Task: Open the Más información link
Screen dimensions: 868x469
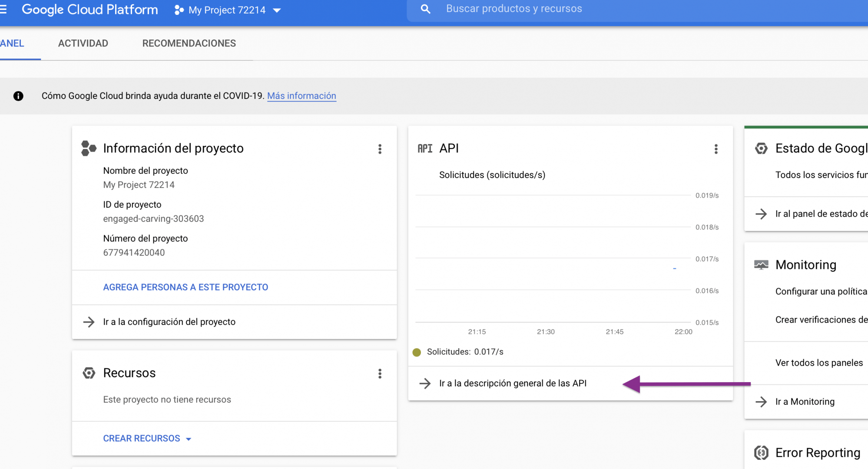Action: click(301, 96)
